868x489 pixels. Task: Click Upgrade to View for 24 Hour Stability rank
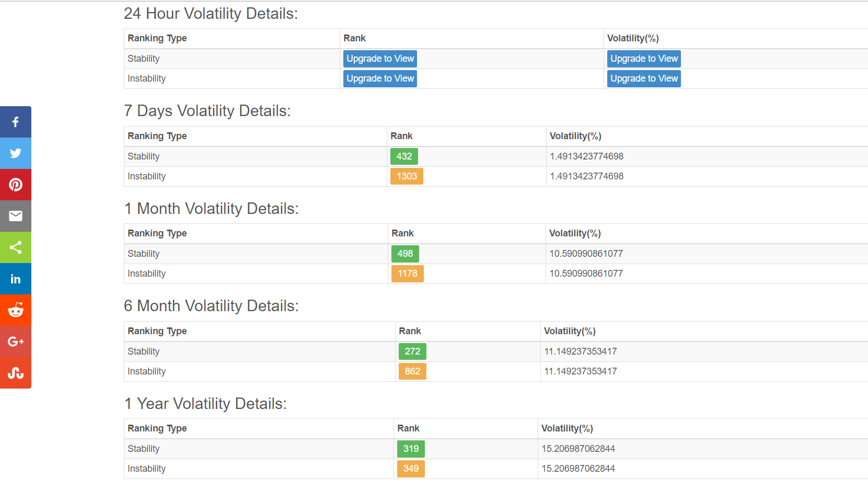pos(380,59)
